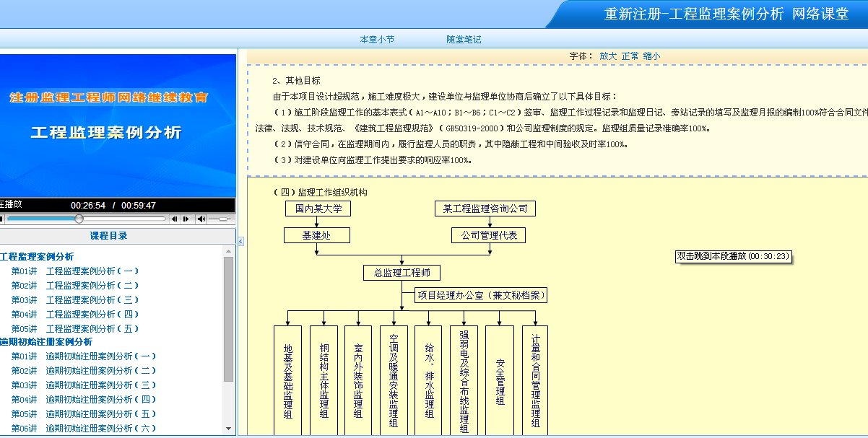Click the step backward button in player
Viewport: 868px width, 438px height.
[x=174, y=219]
